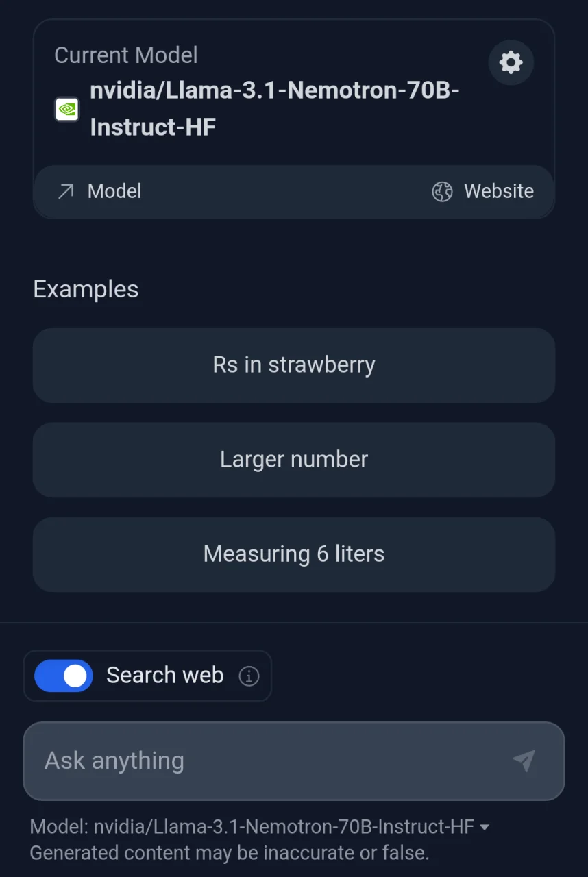Click the Llama-3.1-Nemotron-70B model title
588x877 pixels.
coord(274,108)
